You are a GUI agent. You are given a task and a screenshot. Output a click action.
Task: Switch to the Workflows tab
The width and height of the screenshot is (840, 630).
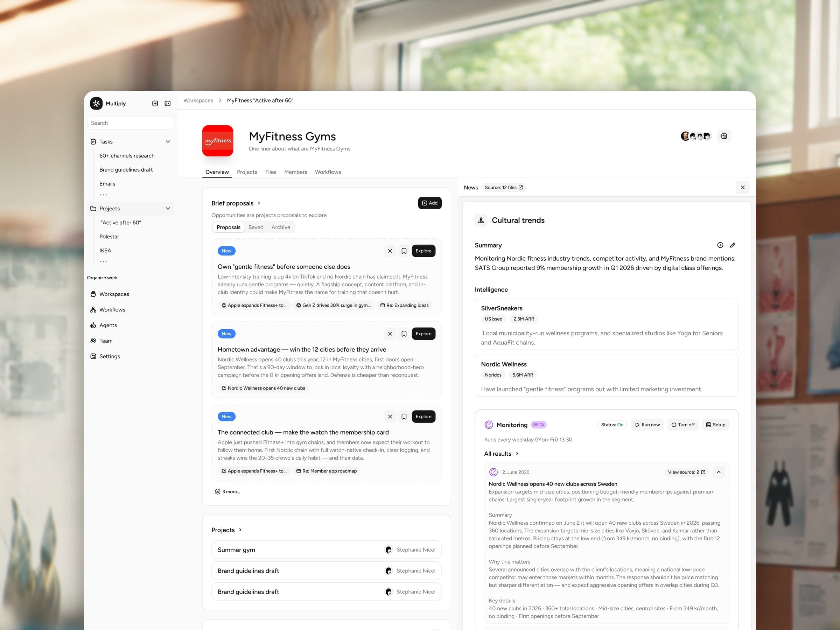328,172
